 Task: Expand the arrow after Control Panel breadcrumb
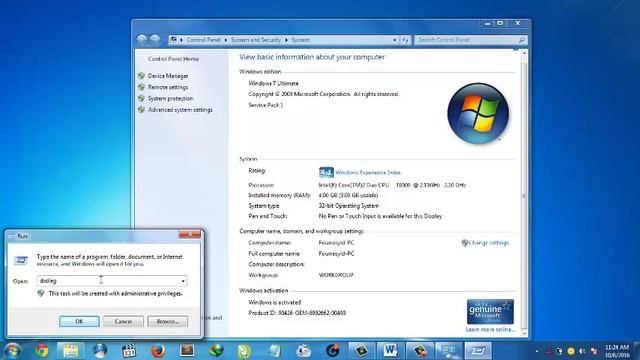226,40
